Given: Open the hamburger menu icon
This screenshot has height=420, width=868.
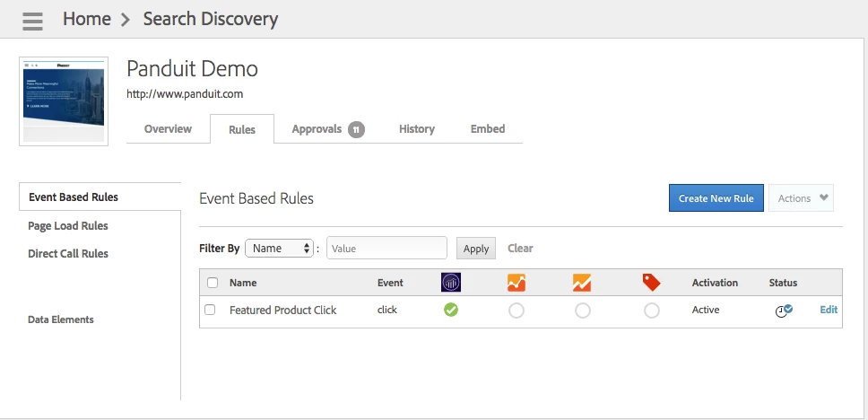Looking at the screenshot, I should 32,21.
